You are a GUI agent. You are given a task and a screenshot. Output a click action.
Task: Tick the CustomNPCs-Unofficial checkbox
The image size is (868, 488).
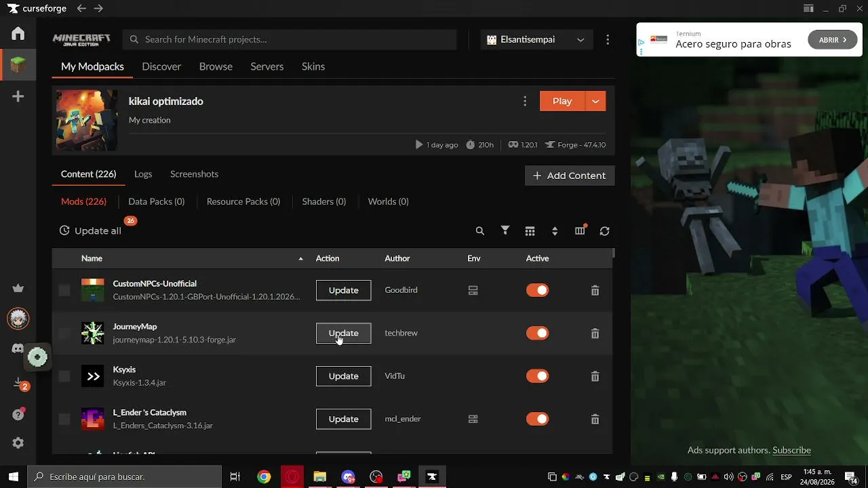[64, 291]
